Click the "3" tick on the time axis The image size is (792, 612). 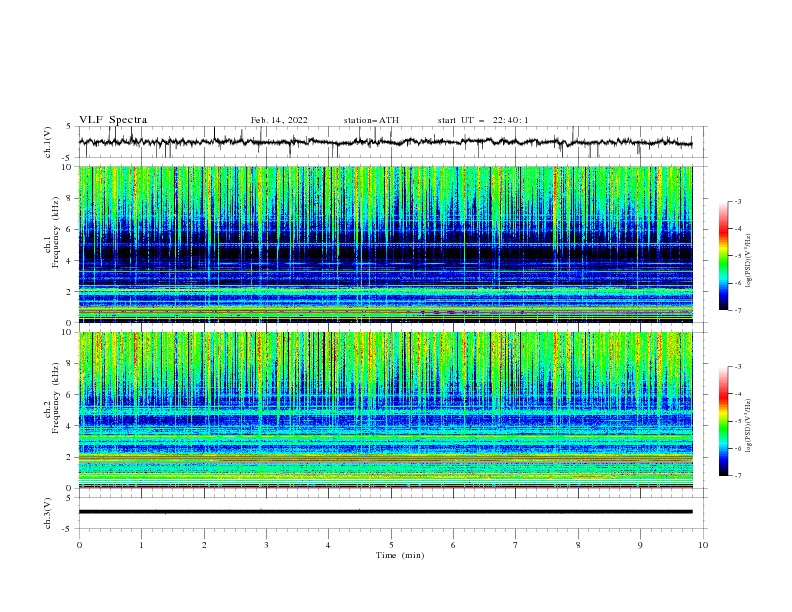tap(266, 545)
